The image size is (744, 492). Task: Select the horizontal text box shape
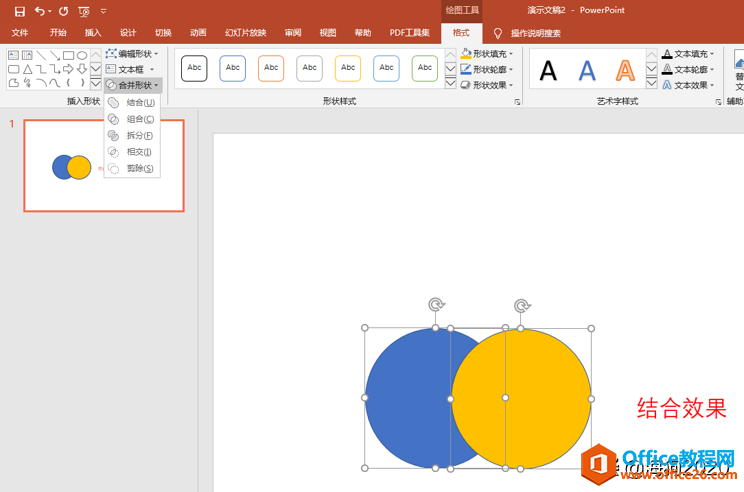tap(14, 55)
